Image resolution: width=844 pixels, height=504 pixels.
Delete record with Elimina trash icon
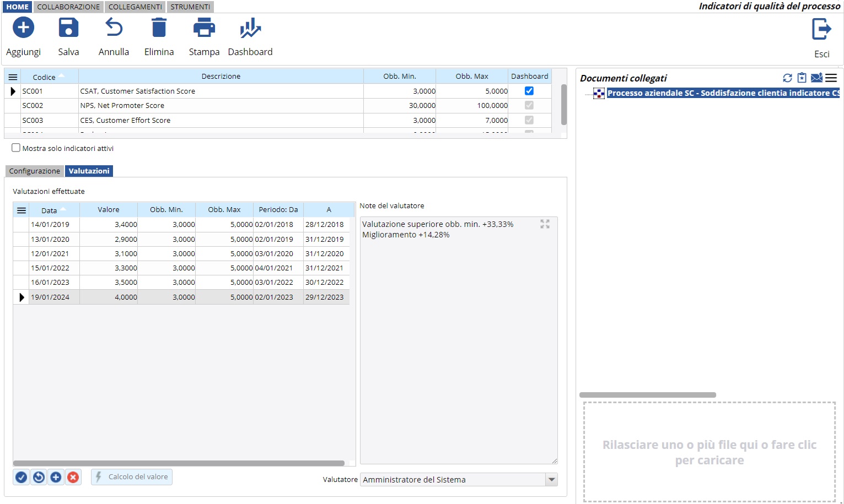point(159,28)
